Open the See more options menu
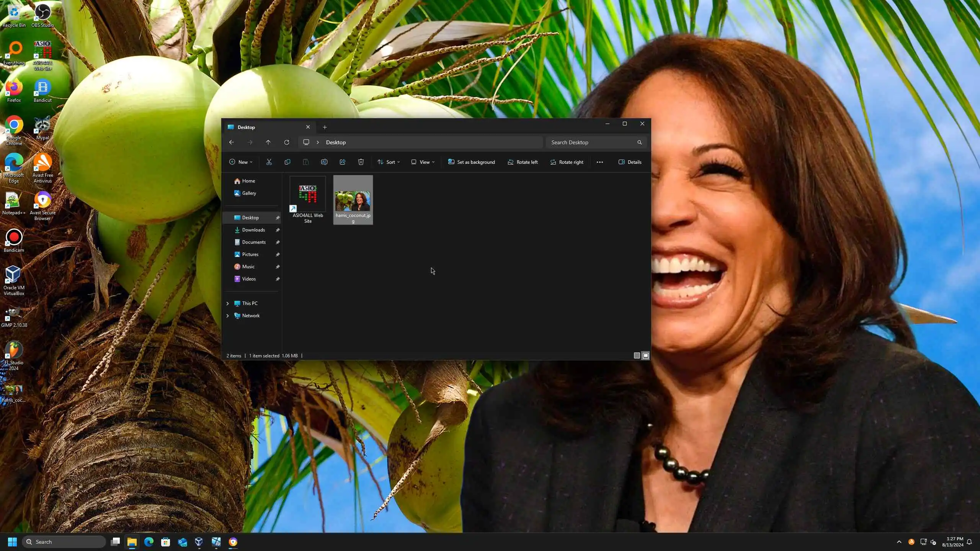The image size is (980, 551). click(599, 162)
